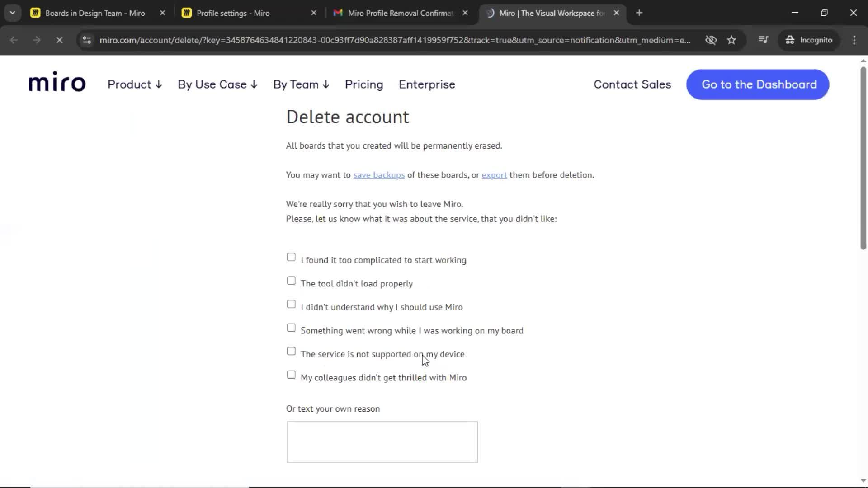Click the browser forward arrow
This screenshot has height=488, width=868.
[37, 40]
